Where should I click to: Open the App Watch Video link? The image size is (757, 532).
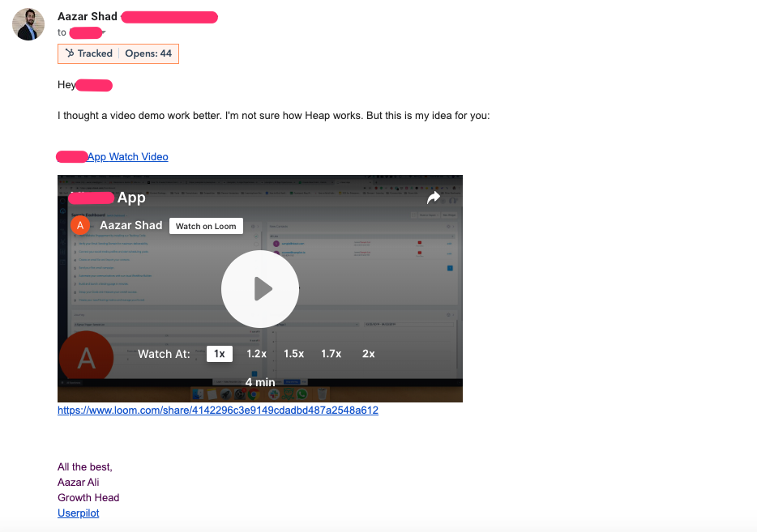coord(128,157)
